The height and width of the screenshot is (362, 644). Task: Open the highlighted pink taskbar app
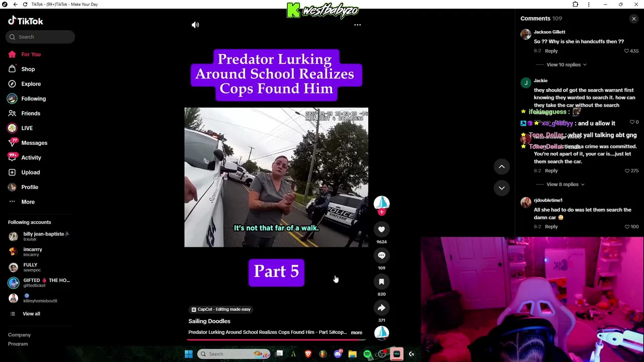click(396, 354)
